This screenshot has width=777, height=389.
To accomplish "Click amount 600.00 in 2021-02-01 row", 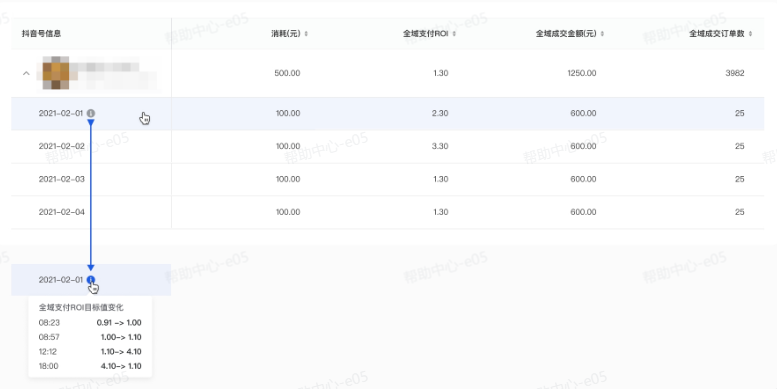I will [583, 113].
